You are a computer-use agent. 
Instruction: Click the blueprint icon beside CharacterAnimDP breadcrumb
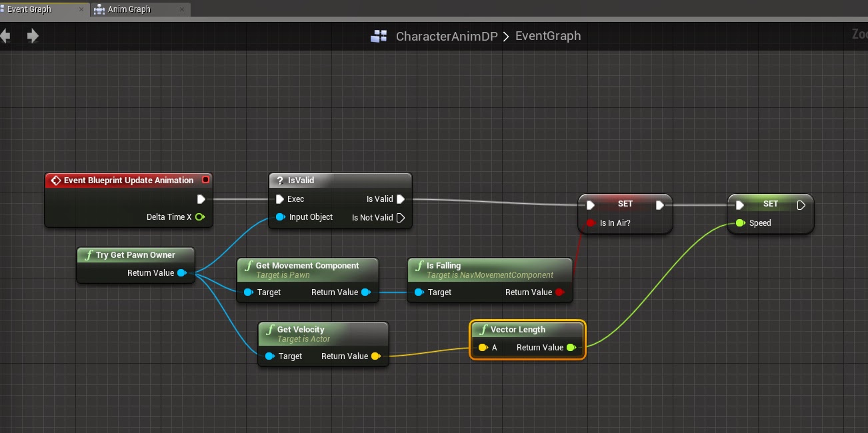coord(379,36)
